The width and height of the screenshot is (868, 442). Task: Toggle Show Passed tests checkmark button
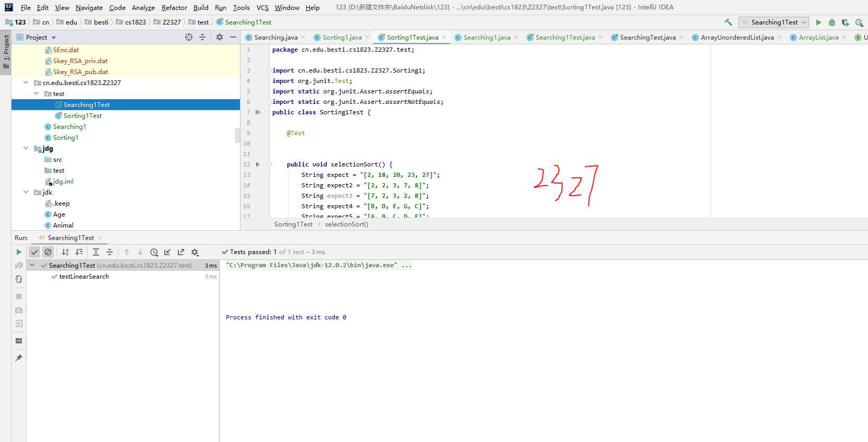point(34,252)
